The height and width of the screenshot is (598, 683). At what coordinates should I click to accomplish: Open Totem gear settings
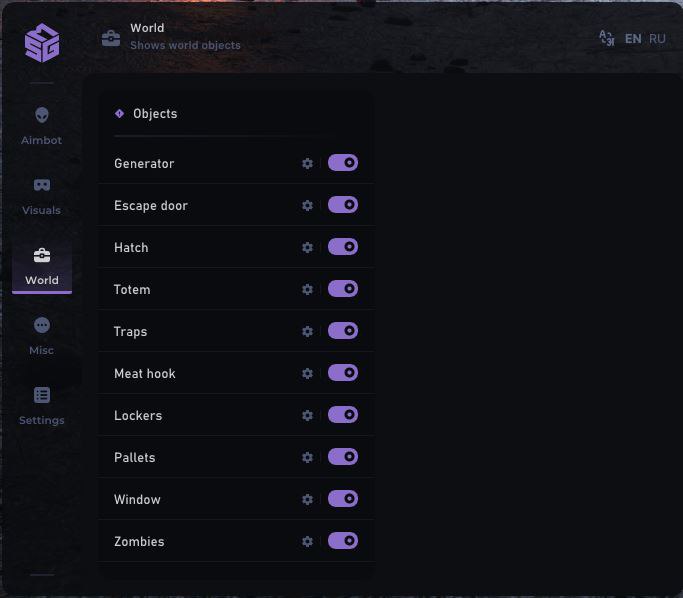click(308, 289)
